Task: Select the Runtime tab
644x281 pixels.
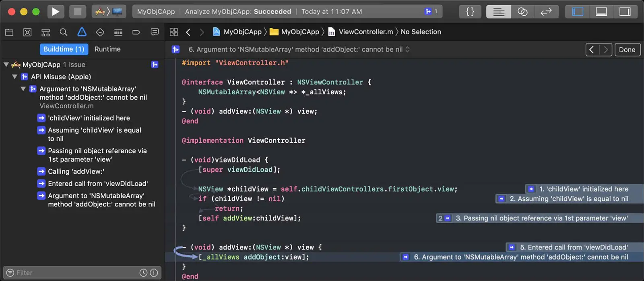Action: [x=107, y=49]
